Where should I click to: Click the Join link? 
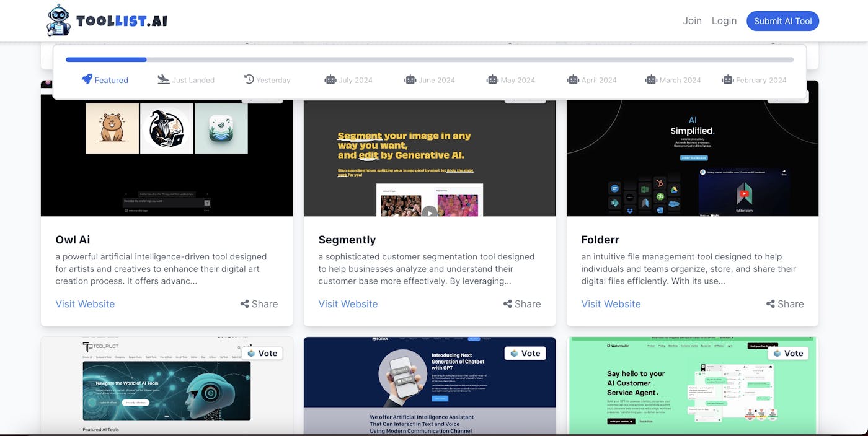pos(692,20)
